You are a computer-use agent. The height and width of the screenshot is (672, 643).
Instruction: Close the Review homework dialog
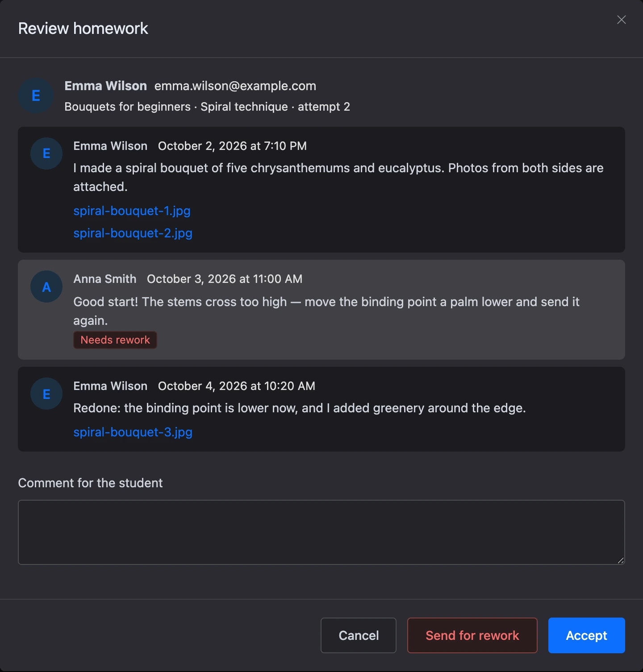point(621,20)
